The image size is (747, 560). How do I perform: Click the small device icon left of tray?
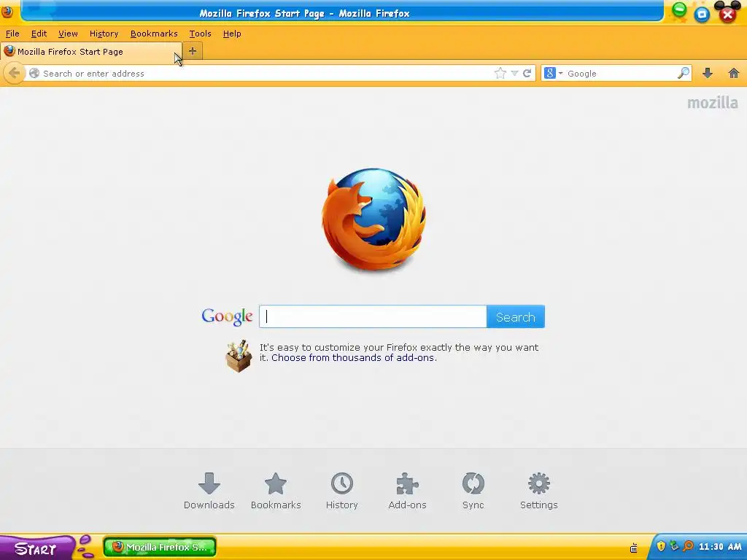pos(634,548)
